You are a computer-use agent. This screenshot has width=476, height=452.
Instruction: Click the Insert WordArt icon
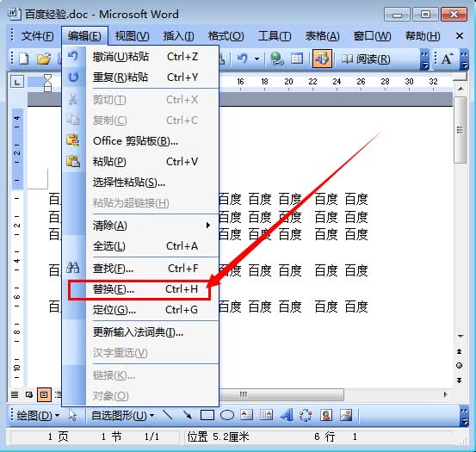coord(287,415)
